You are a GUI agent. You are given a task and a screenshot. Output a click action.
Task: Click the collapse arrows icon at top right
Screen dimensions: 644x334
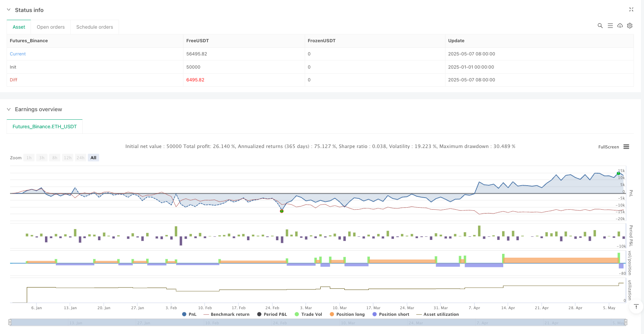pos(631,9)
